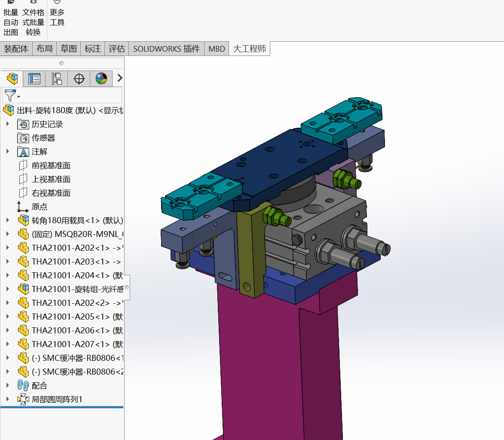Open the DisplayManager color sphere tab
This screenshot has width=504, height=440.
101,79
